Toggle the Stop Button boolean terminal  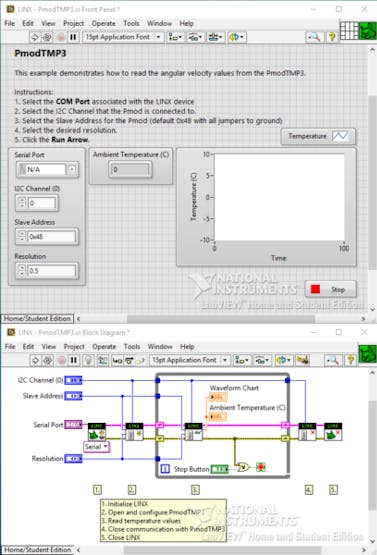(219, 469)
